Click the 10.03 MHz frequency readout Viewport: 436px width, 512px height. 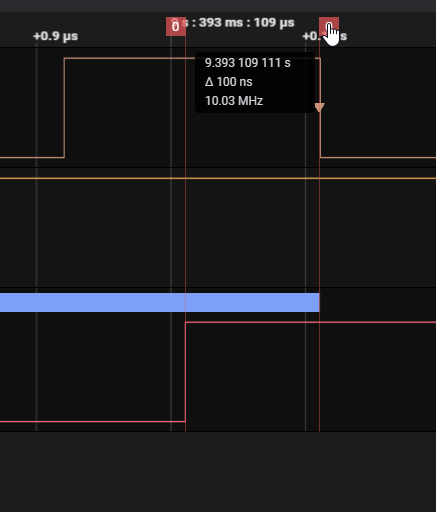click(x=234, y=101)
